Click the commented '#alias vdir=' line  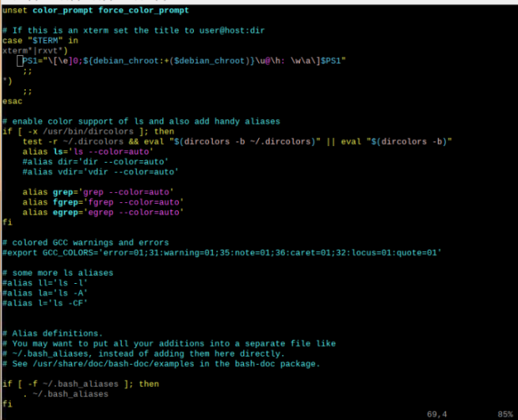click(x=100, y=172)
